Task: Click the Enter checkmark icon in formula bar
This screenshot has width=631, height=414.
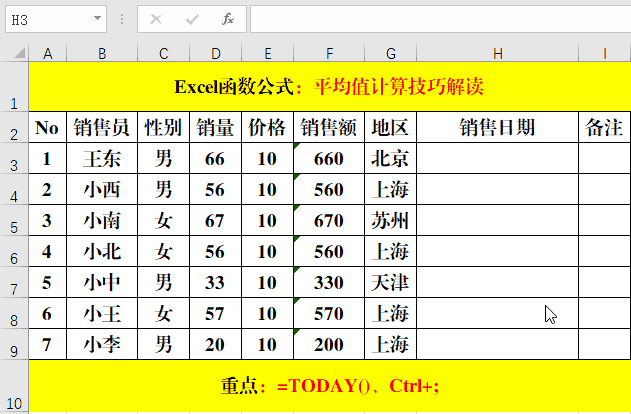Action: click(x=192, y=19)
